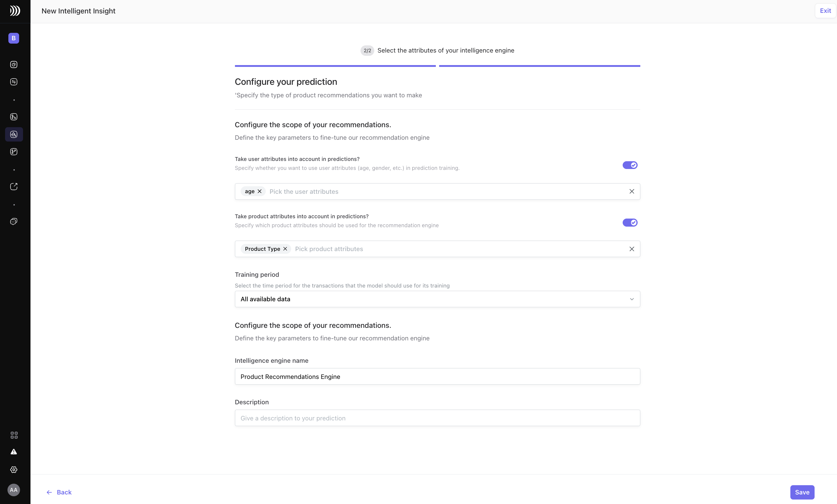Open the user attributes picker field
Screen dimensions: 837x504
pyautogui.click(x=442, y=191)
